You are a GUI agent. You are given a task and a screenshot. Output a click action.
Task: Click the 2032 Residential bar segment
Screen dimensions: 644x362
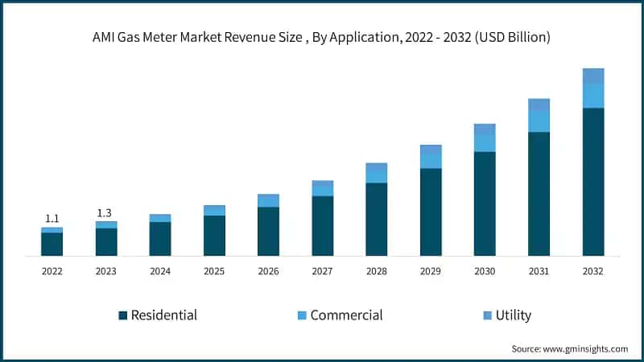click(593, 183)
